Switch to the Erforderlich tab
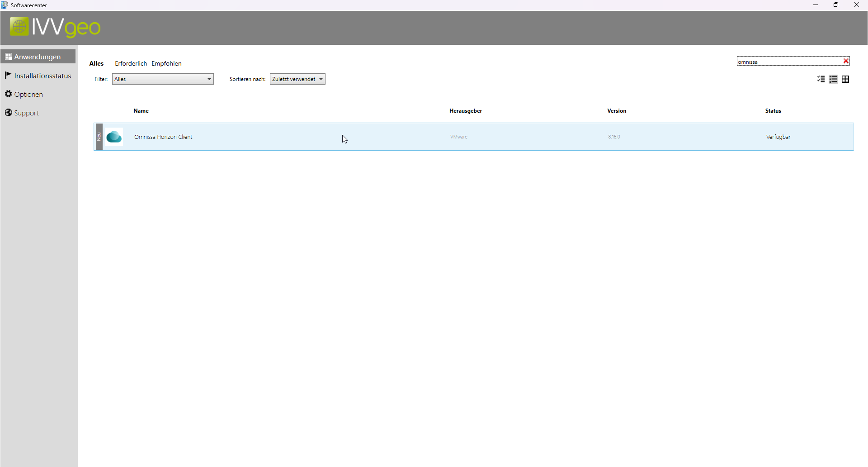Screen dimensions: 868x467 131,63
